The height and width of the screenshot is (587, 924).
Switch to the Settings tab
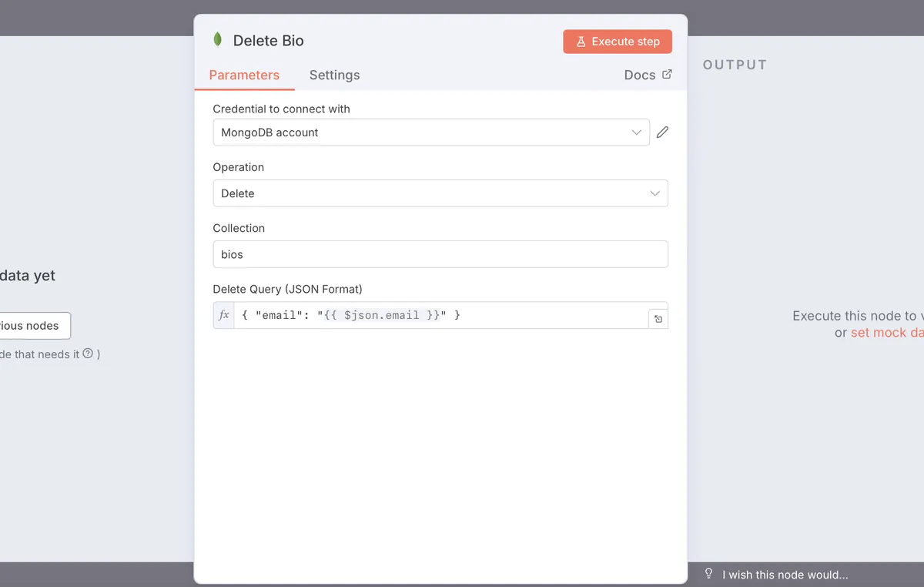(x=334, y=75)
